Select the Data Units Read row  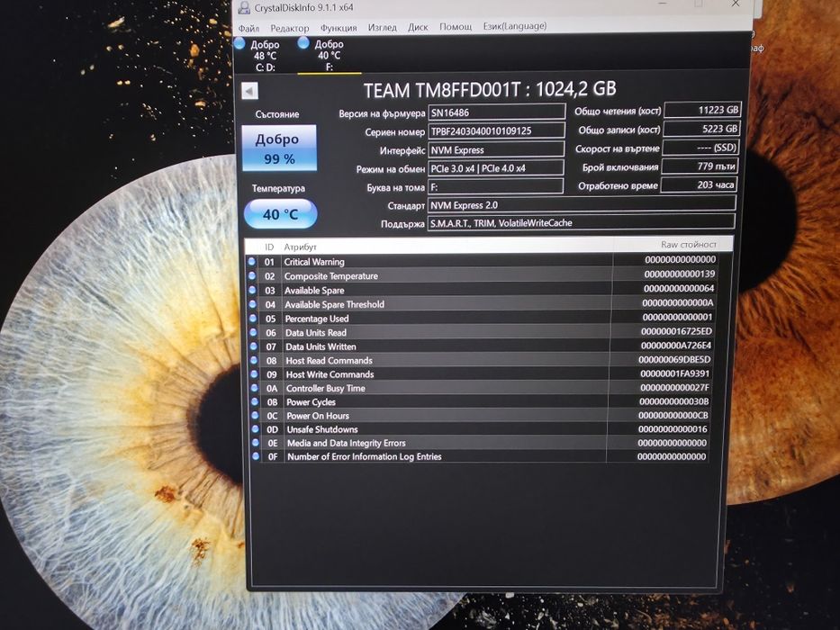[483, 332]
